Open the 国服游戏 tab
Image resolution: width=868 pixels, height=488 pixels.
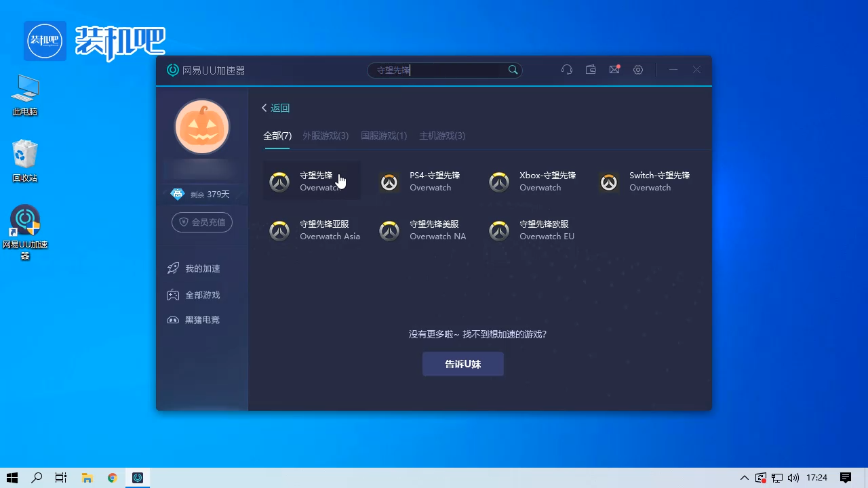coord(384,136)
